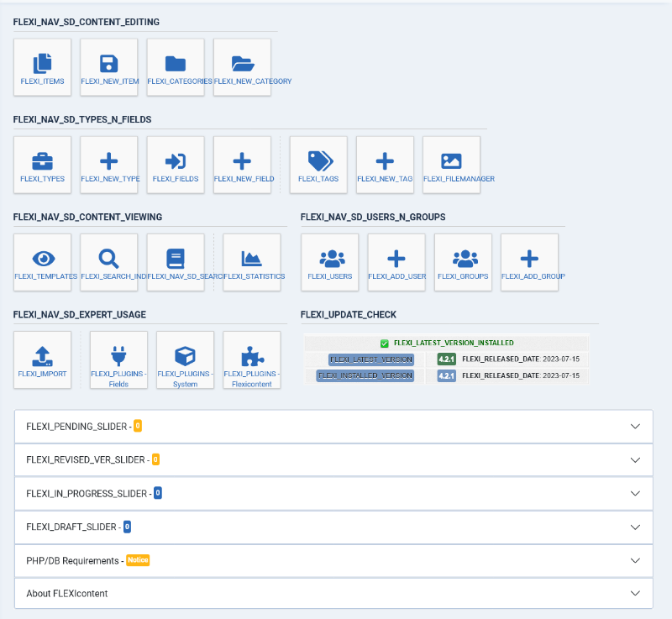Click draft slider blue count badge
This screenshot has width=672, height=619.
[127, 527]
